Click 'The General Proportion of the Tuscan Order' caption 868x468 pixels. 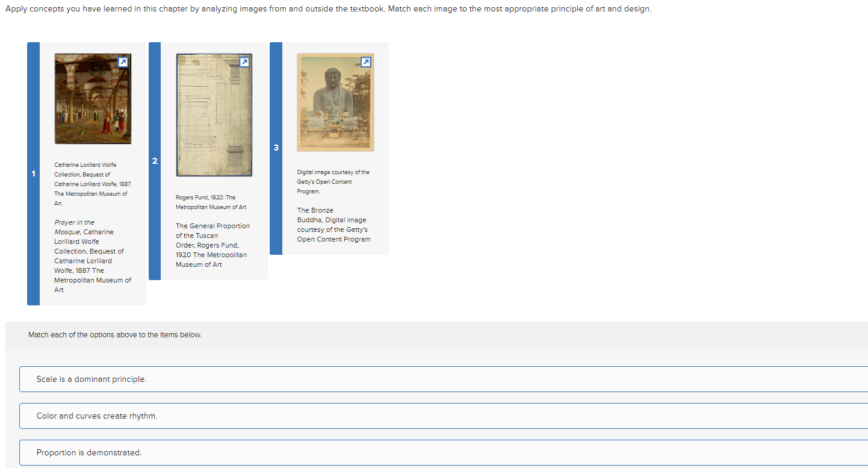[x=212, y=245]
